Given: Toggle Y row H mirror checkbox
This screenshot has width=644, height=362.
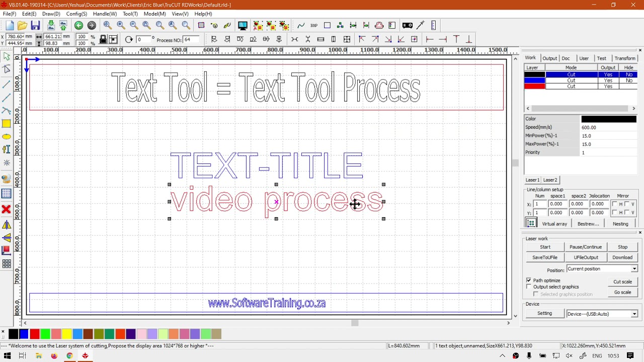Looking at the screenshot, I should coord(615,213).
